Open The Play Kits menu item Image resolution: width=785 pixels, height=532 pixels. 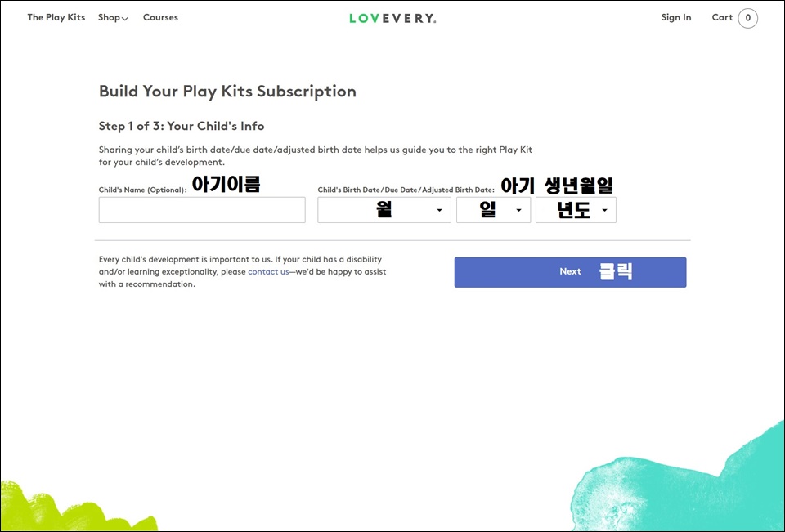tap(56, 17)
